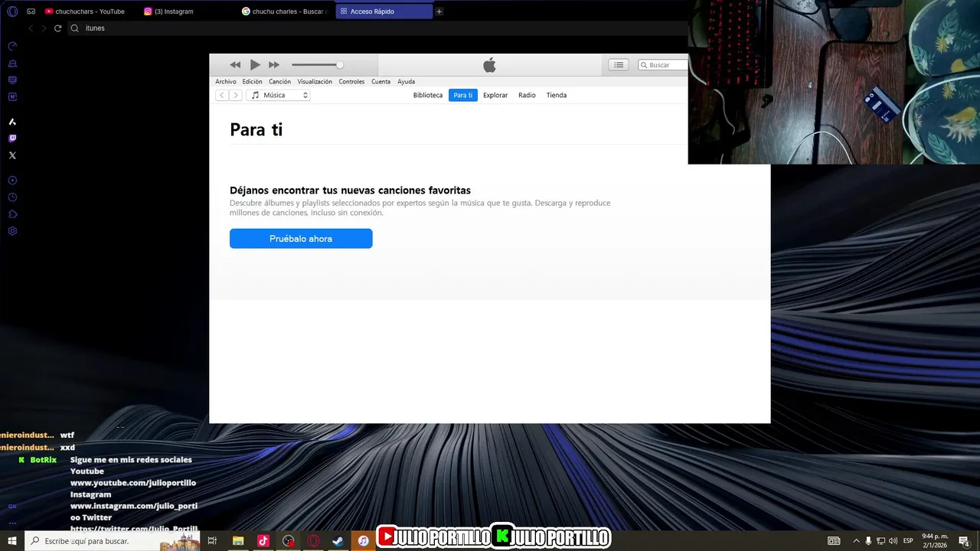
Task: Click the Pruébalo ahora button
Action: [x=301, y=239]
